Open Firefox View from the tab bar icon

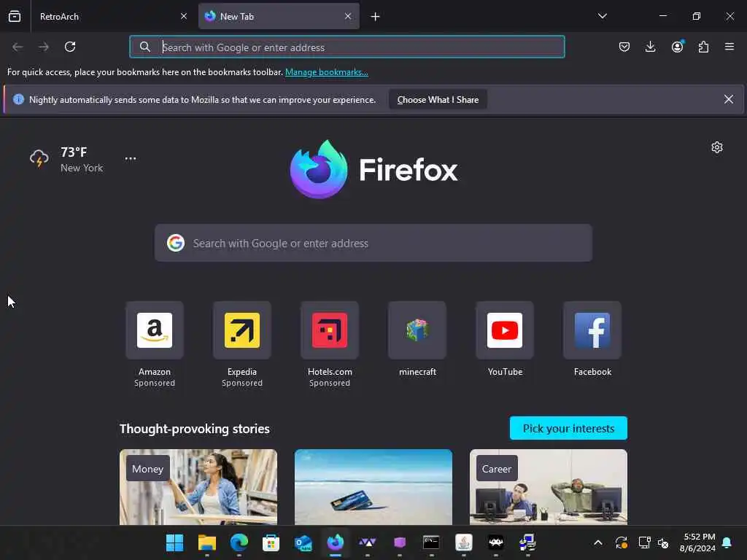(x=15, y=17)
